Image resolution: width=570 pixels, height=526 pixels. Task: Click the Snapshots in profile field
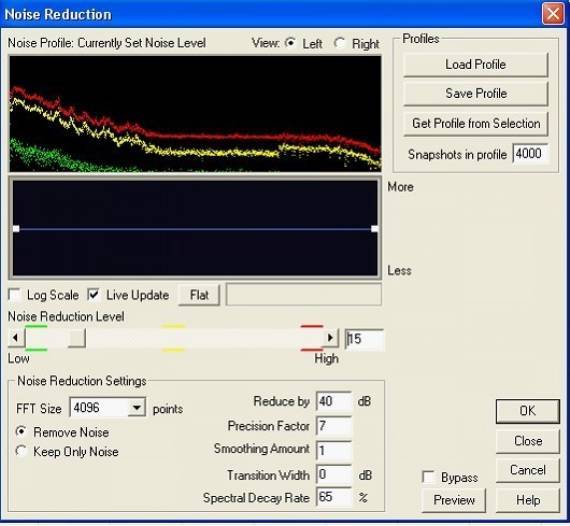pos(530,154)
